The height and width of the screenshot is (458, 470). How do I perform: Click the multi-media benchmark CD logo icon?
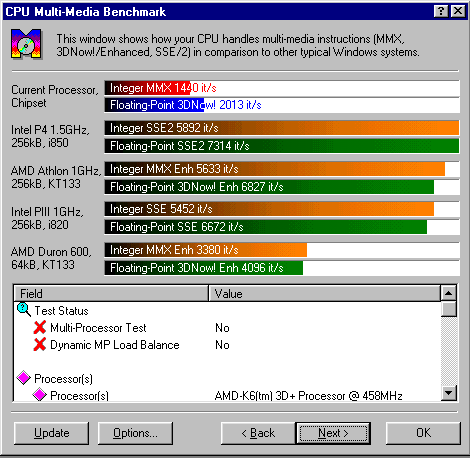click(x=26, y=44)
